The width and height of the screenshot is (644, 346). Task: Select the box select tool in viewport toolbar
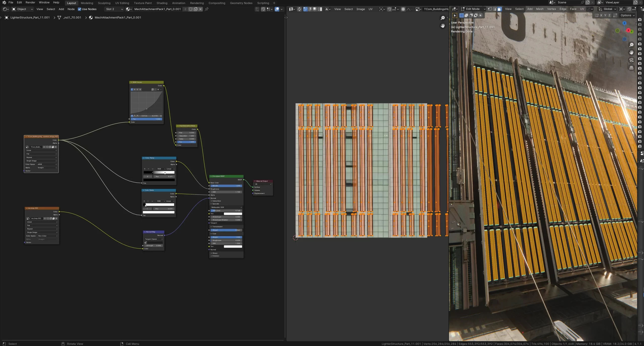click(461, 15)
